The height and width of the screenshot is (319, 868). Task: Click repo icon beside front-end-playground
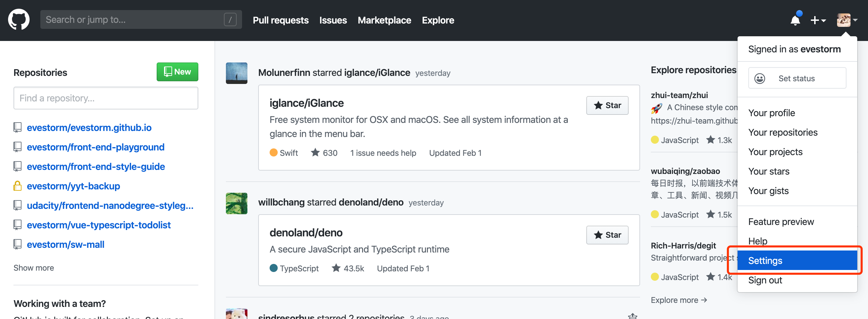pyautogui.click(x=17, y=147)
